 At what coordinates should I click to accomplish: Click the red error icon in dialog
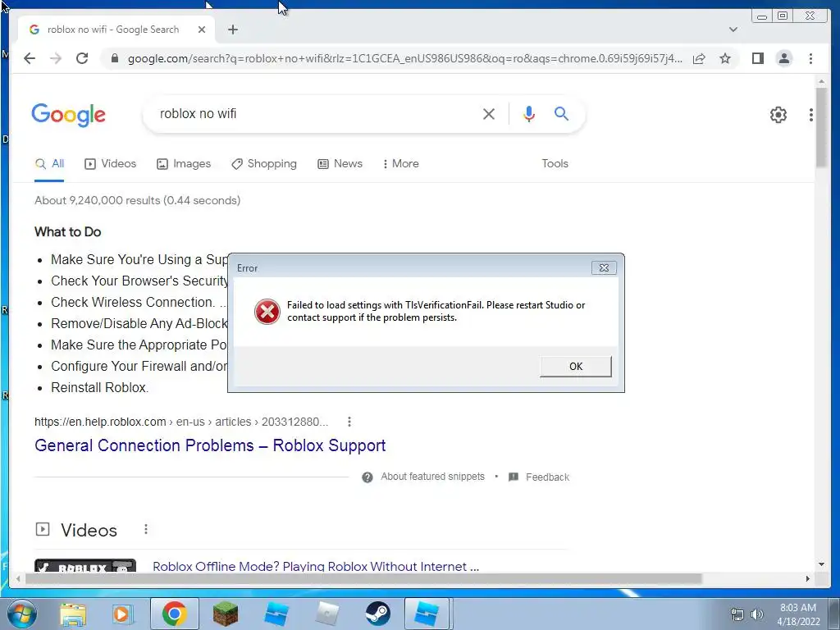[x=267, y=311]
